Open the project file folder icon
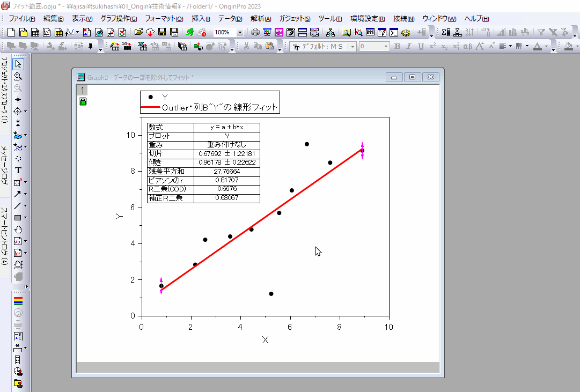The height and width of the screenshot is (392, 580). [138, 33]
